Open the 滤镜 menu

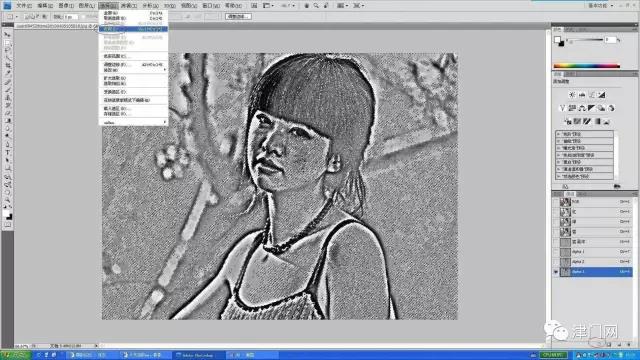[129, 6]
